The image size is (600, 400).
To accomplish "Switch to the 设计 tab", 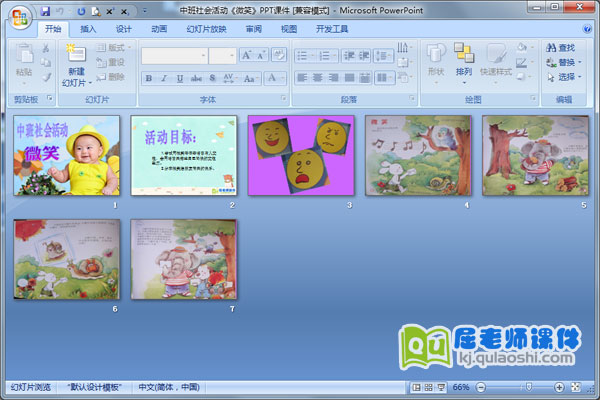I will pyautogui.click(x=124, y=29).
